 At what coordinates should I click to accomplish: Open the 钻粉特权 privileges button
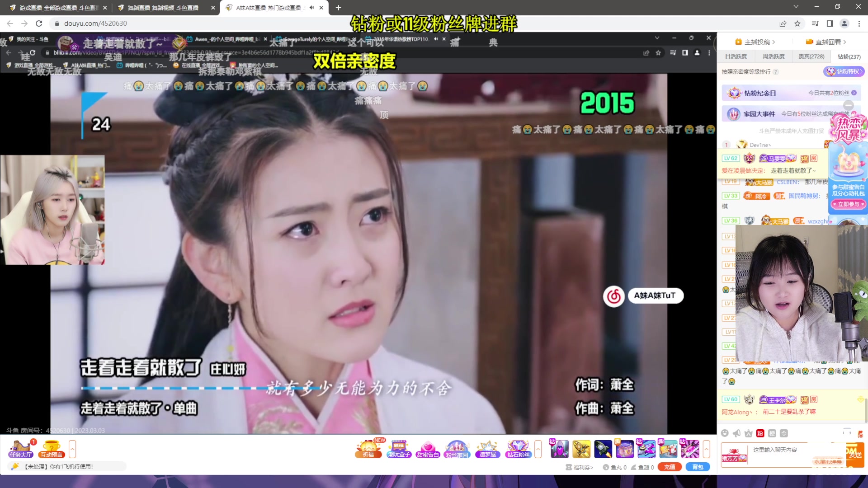844,71
